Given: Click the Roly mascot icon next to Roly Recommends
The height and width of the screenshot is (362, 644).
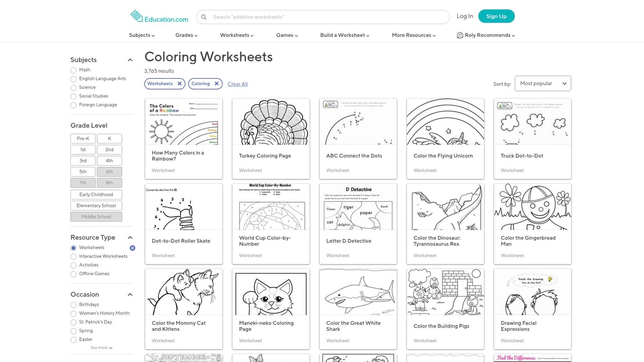Looking at the screenshot, I should point(459,35).
